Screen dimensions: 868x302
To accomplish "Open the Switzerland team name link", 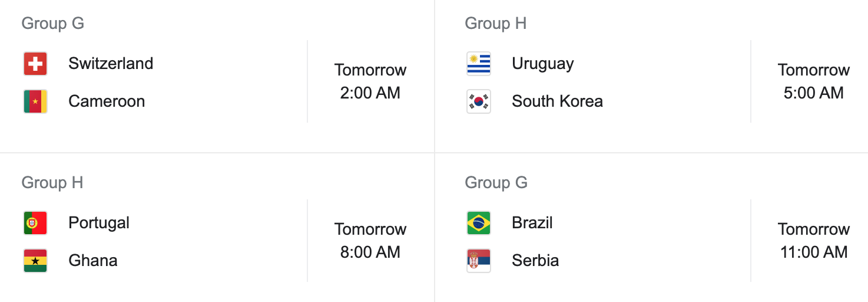I will tap(111, 64).
